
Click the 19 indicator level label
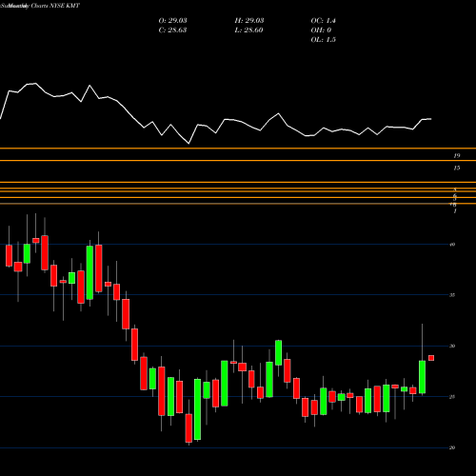tap(457, 156)
